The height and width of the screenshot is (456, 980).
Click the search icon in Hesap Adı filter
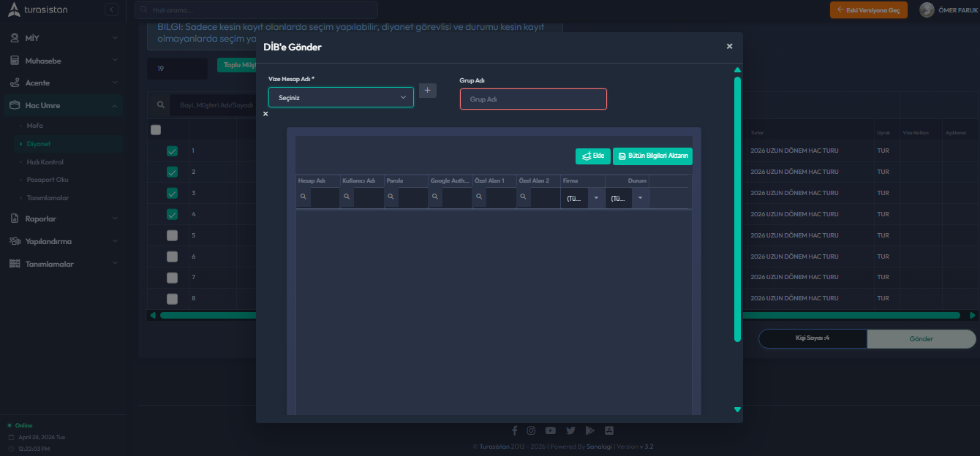303,197
